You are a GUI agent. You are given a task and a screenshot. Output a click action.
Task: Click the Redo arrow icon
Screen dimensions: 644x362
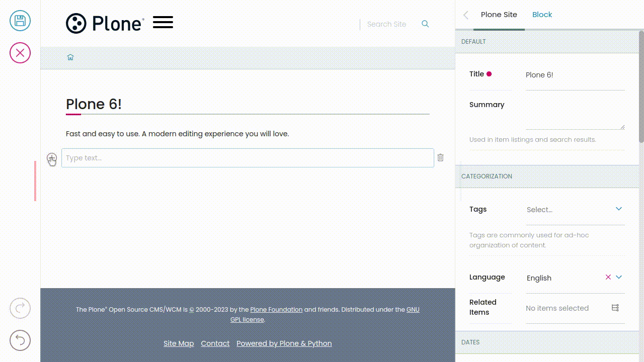coord(20,308)
